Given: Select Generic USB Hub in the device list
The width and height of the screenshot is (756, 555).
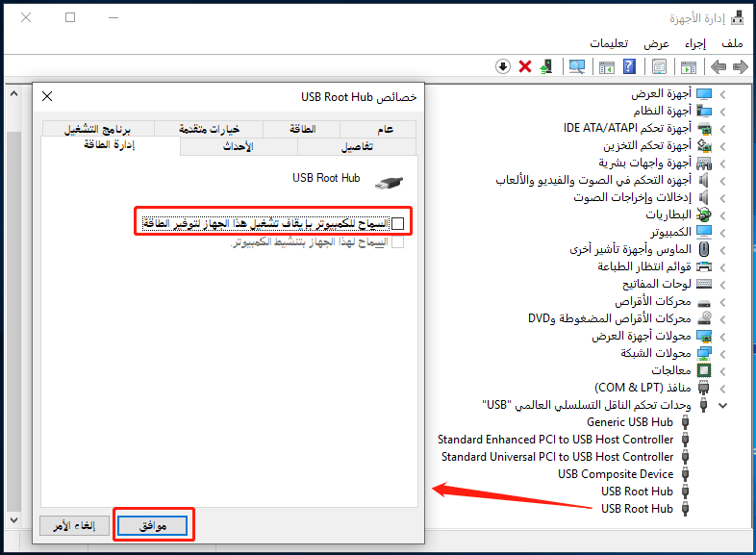Looking at the screenshot, I should point(630,422).
